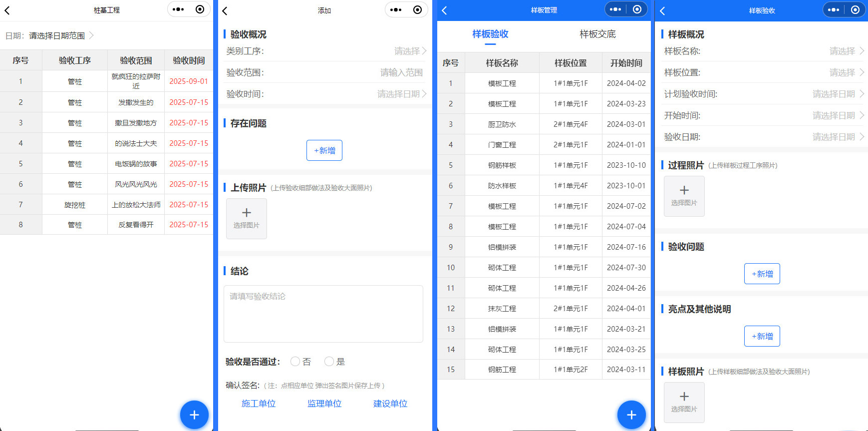868x431 pixels.
Task: Select the 样板验收 tab
Action: pyautogui.click(x=490, y=34)
